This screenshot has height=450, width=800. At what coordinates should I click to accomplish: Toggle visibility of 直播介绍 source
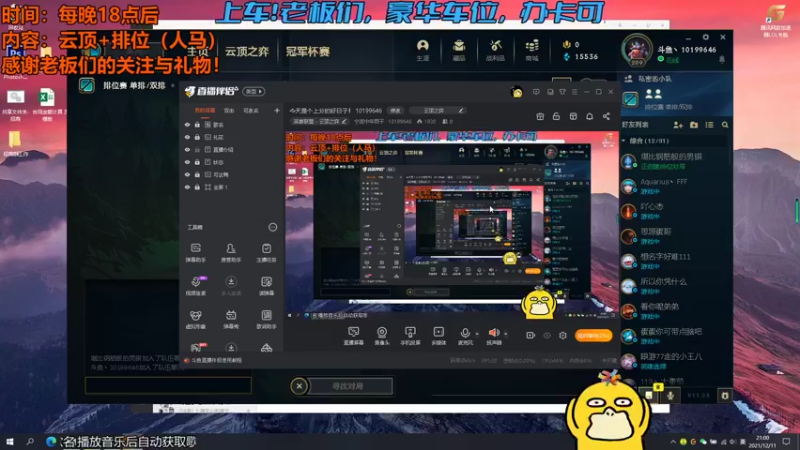click(187, 149)
